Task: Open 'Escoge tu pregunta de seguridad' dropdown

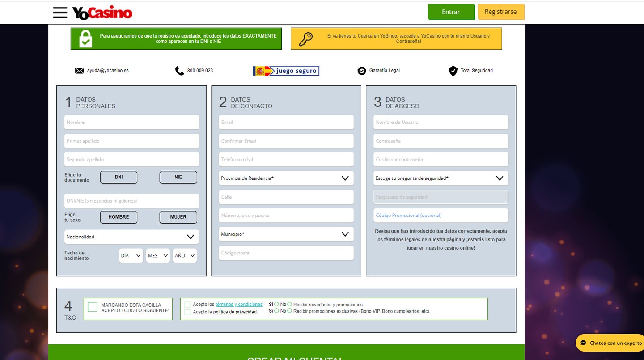Action: point(441,178)
